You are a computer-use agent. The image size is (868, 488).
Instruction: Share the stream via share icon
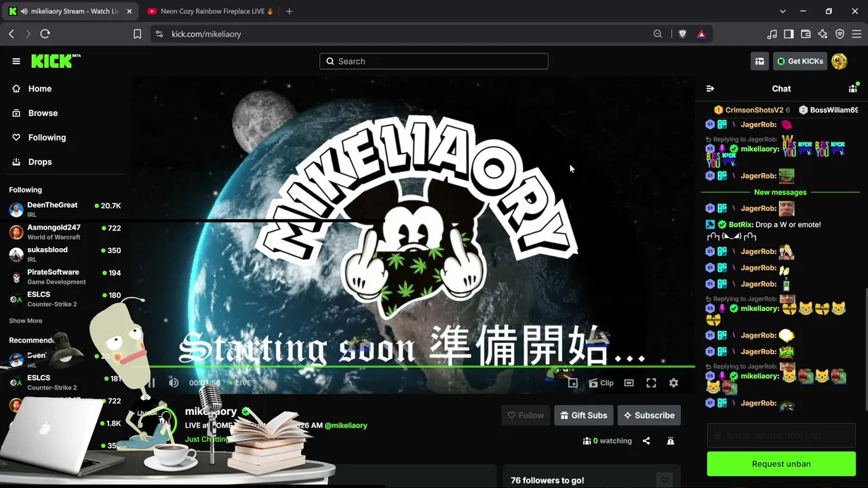point(646,441)
